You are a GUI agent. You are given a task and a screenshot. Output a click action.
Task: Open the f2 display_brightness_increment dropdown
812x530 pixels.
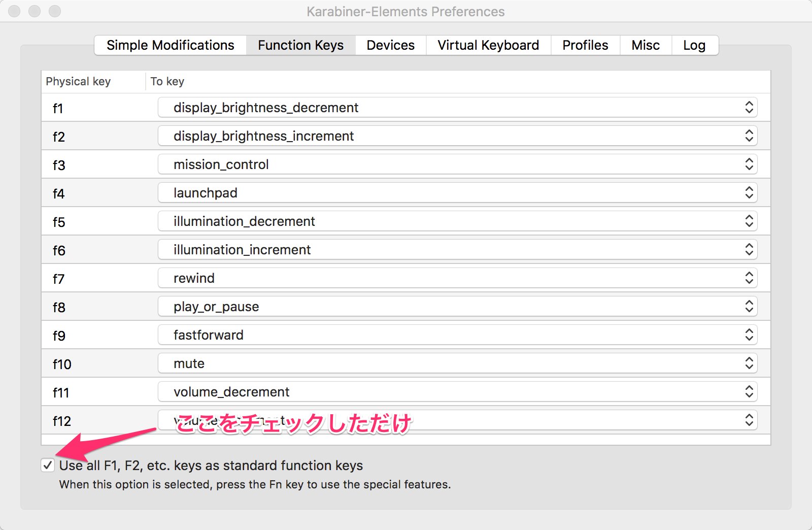[458, 136]
